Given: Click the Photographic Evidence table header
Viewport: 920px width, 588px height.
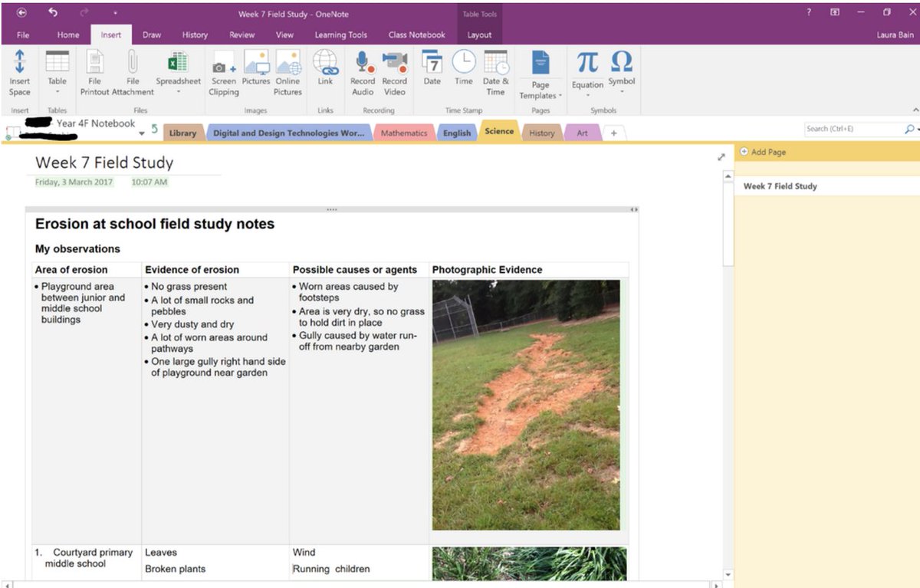Looking at the screenshot, I should pyautogui.click(x=487, y=270).
